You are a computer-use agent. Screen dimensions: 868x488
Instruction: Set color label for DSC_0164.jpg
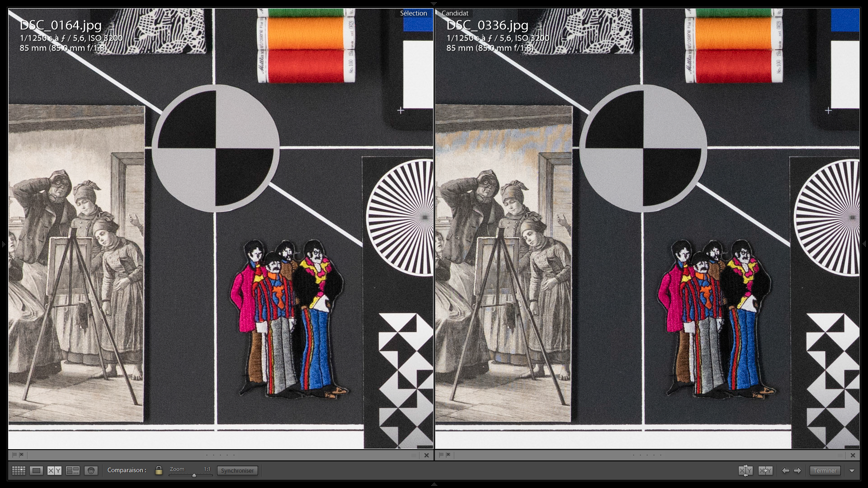[414, 455]
